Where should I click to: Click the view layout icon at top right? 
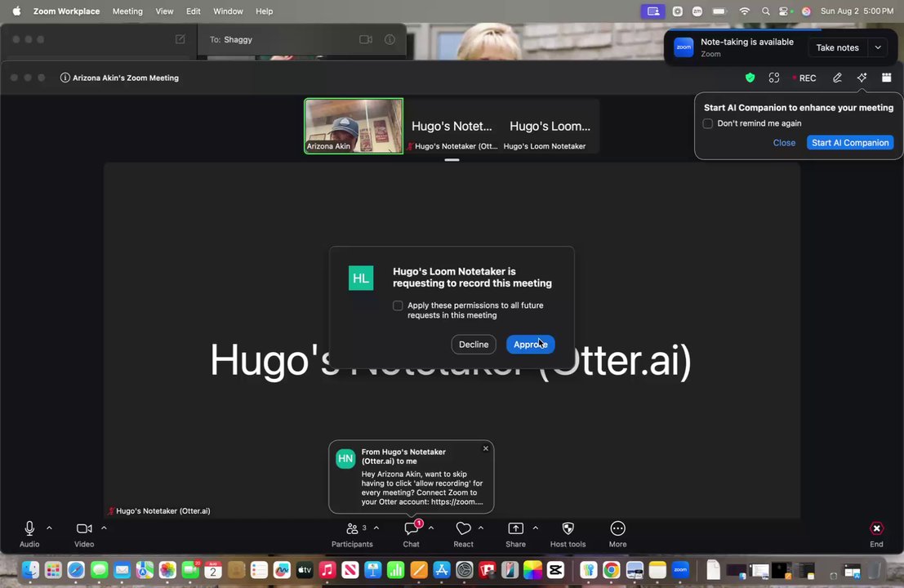[x=887, y=78]
